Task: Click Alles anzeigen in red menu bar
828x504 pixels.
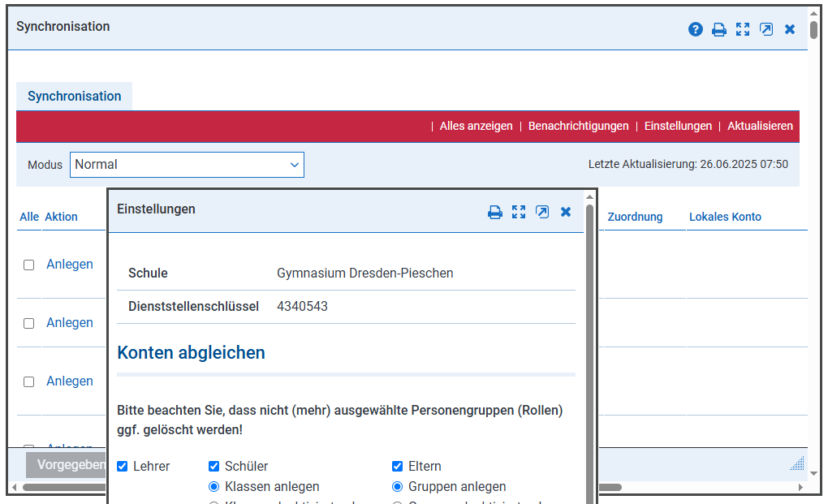Action: click(x=476, y=127)
